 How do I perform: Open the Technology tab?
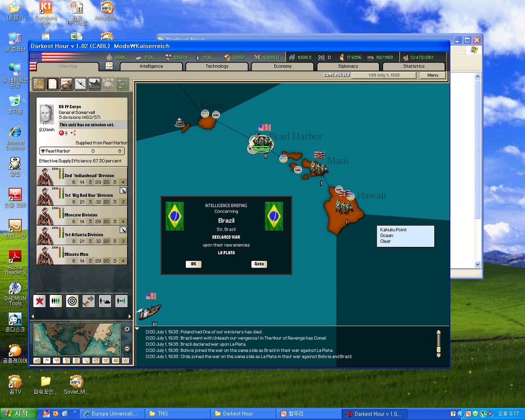point(217,66)
